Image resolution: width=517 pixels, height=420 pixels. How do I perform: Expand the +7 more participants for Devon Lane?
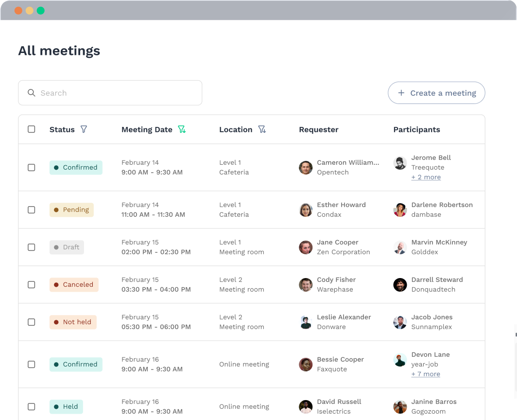tap(426, 374)
